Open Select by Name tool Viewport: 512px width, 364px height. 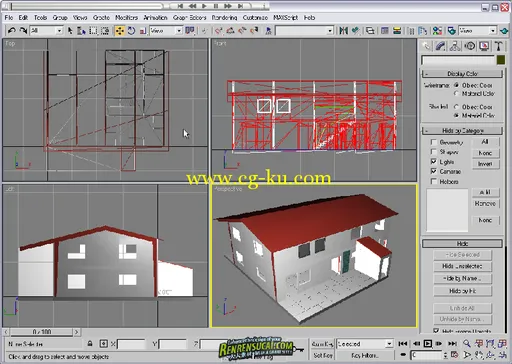click(x=81, y=31)
